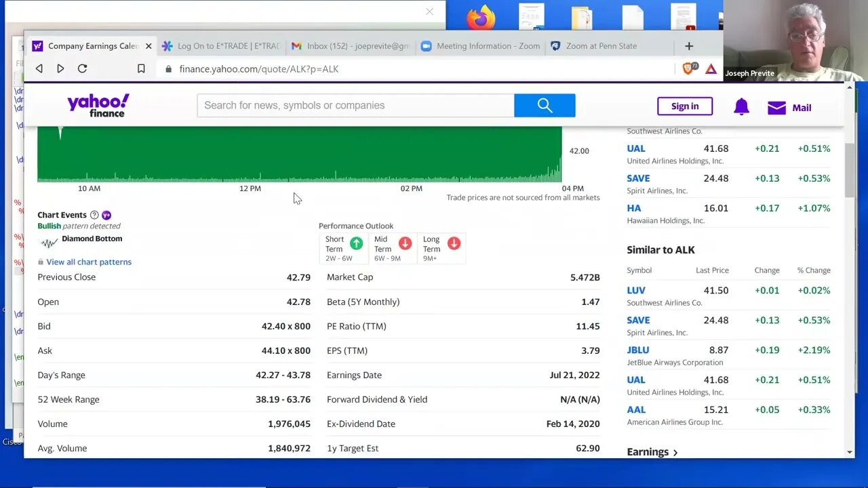Viewport: 868px width, 488px height.
Task: Open AAL American Airlines ticker
Action: tap(636, 409)
